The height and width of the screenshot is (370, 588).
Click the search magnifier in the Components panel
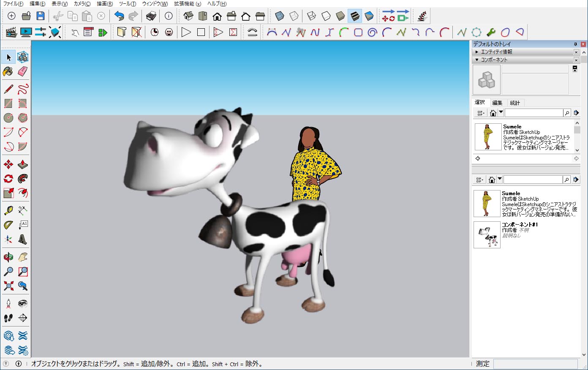[x=567, y=113]
